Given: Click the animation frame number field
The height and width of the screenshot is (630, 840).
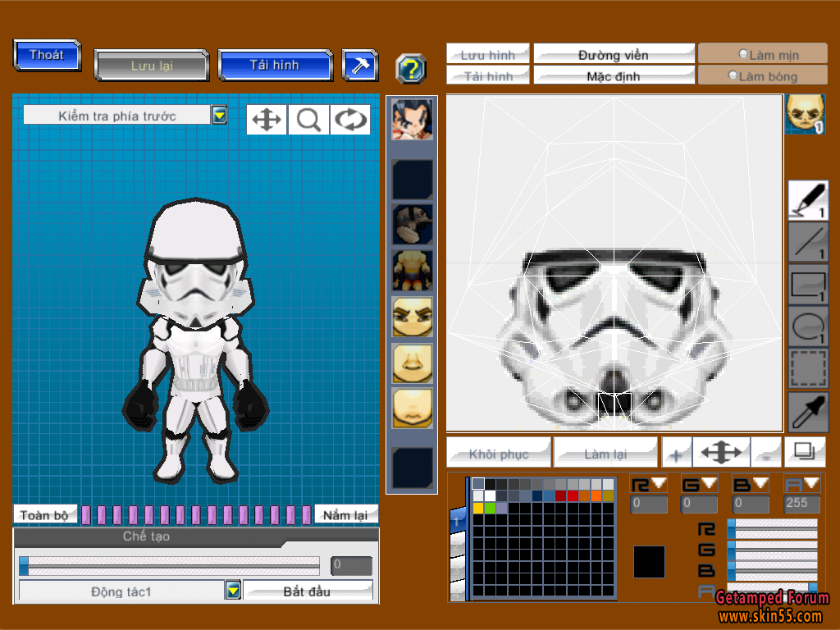Looking at the screenshot, I should click(351, 565).
